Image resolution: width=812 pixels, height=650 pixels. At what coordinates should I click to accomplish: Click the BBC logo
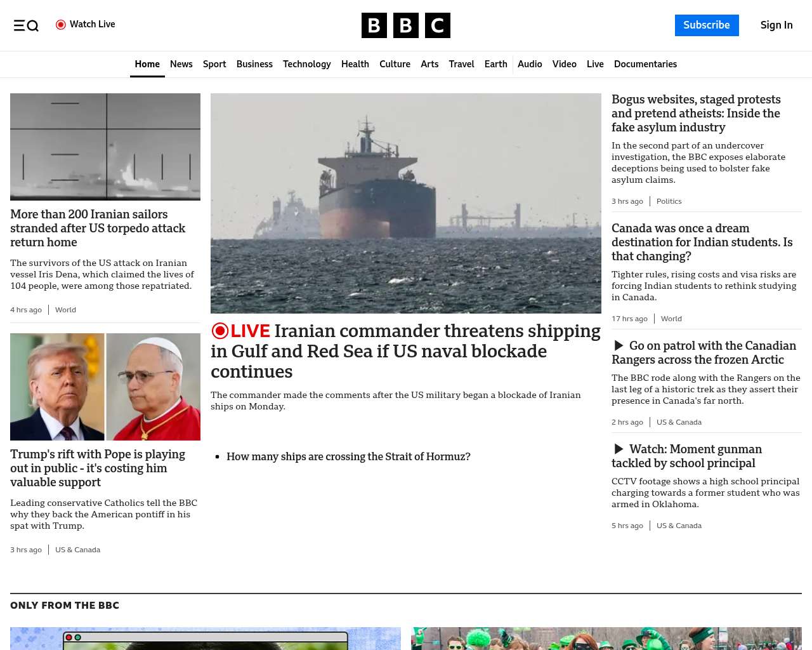pyautogui.click(x=405, y=25)
